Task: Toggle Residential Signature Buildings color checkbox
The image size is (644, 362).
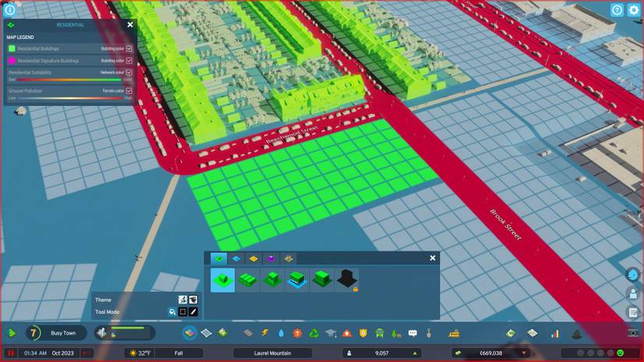Action: pos(129,60)
